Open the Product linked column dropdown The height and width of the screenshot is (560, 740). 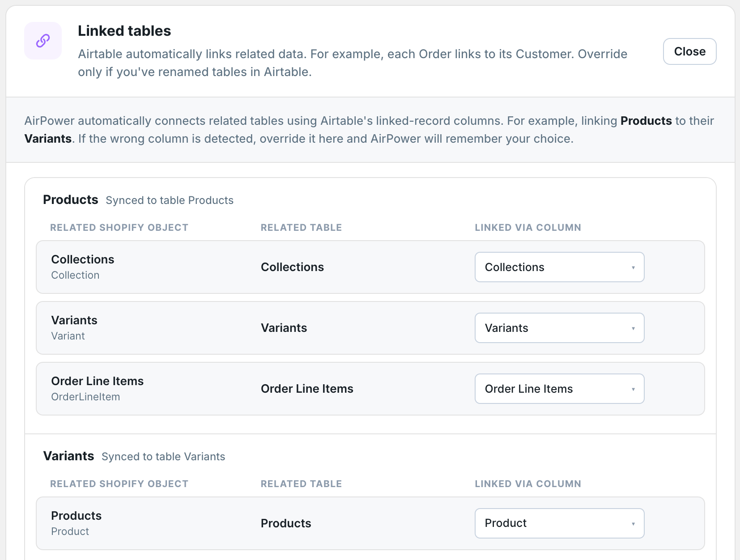point(559,523)
